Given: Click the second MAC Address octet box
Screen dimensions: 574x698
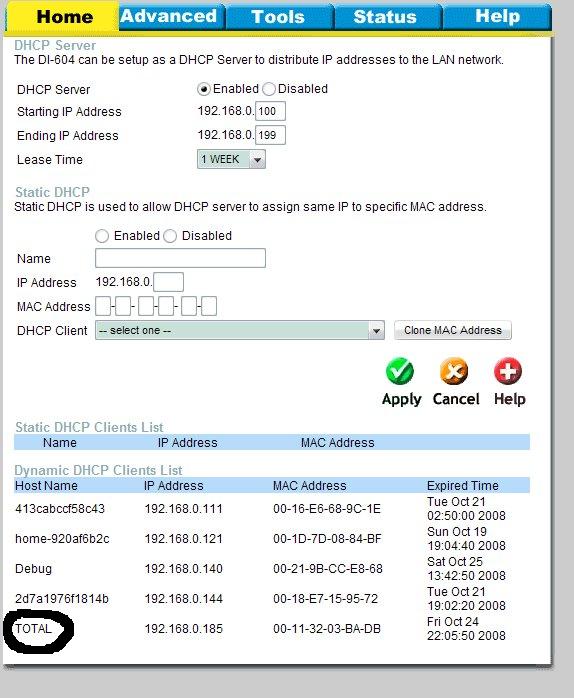Looking at the screenshot, I should pyautogui.click(x=123, y=306).
